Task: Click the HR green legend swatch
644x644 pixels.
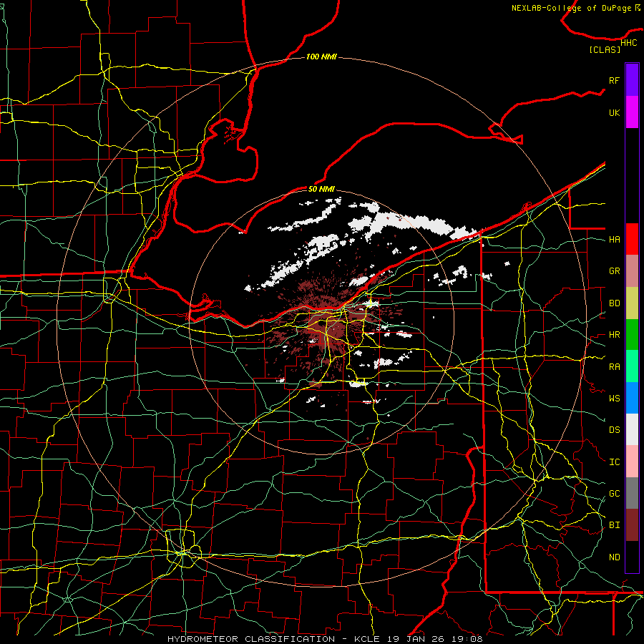Action: pos(632,334)
